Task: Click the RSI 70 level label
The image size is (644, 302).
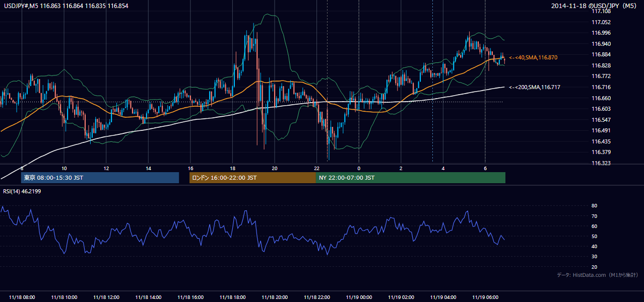Action: tap(594, 216)
